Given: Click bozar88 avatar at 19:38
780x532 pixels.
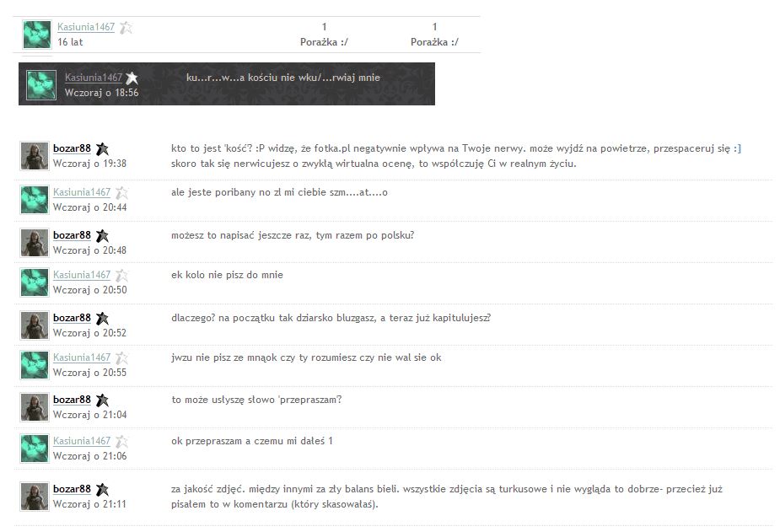Looking at the screenshot, I should 35,156.
